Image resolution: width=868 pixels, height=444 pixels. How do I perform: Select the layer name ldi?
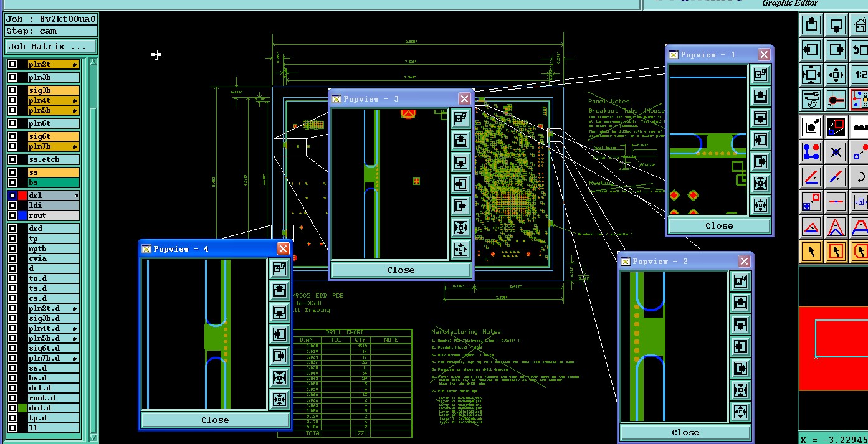[54, 205]
